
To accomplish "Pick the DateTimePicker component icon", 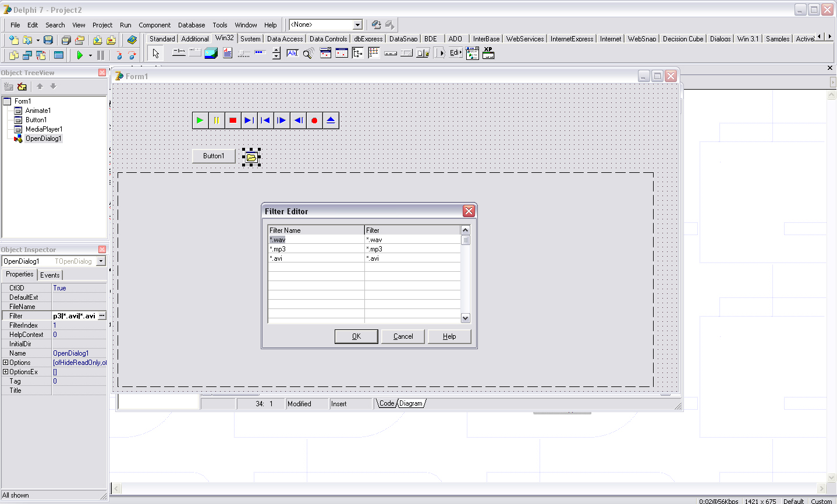I will [x=325, y=53].
